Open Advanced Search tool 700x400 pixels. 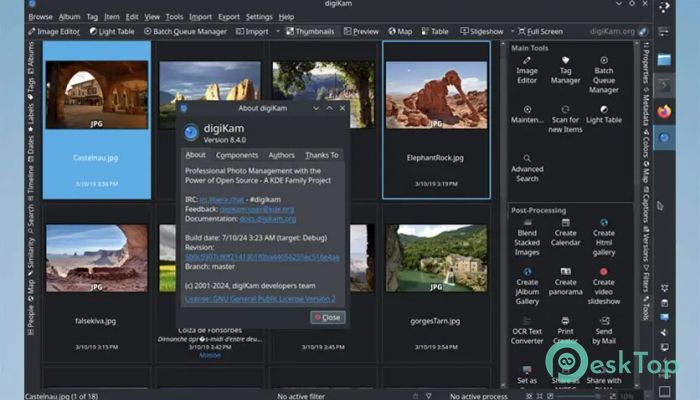coord(527,168)
